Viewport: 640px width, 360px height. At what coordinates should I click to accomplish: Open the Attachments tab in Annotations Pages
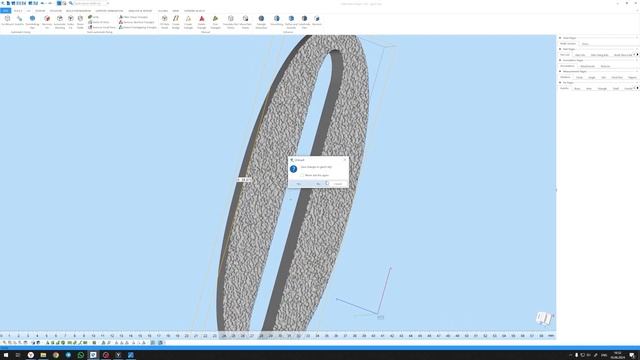[587, 66]
